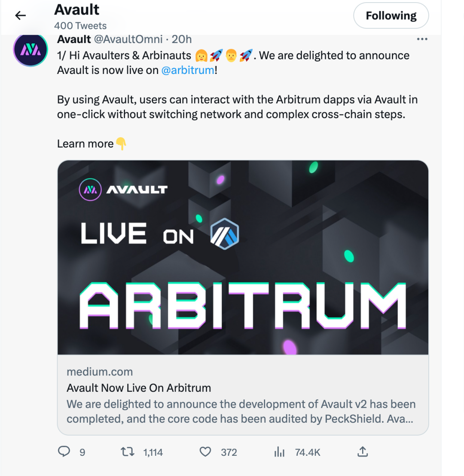Click the headline 'Avault Now Live On Arbitrum'
The image size is (464, 476).
click(x=139, y=387)
